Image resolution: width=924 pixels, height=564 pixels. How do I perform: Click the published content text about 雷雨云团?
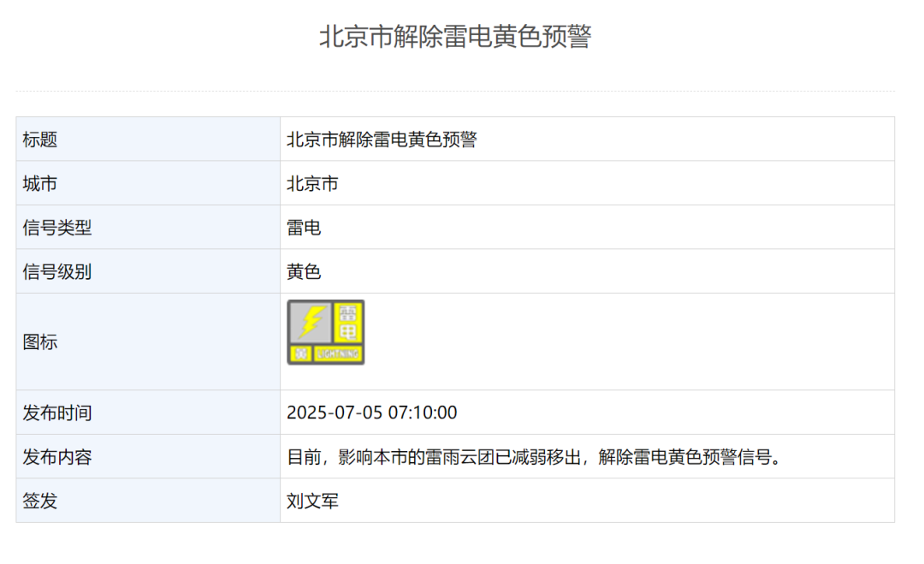[x=535, y=457]
